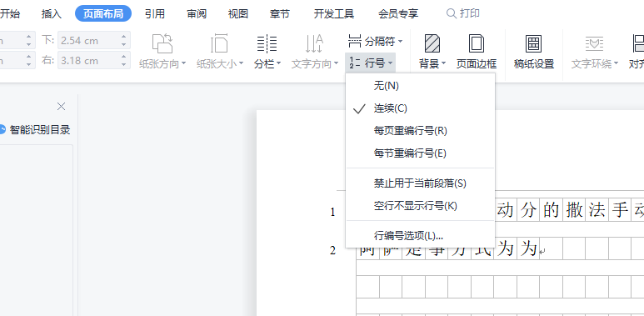644x316 pixels.
Task: Click line number 1 in document
Action: pos(332,213)
